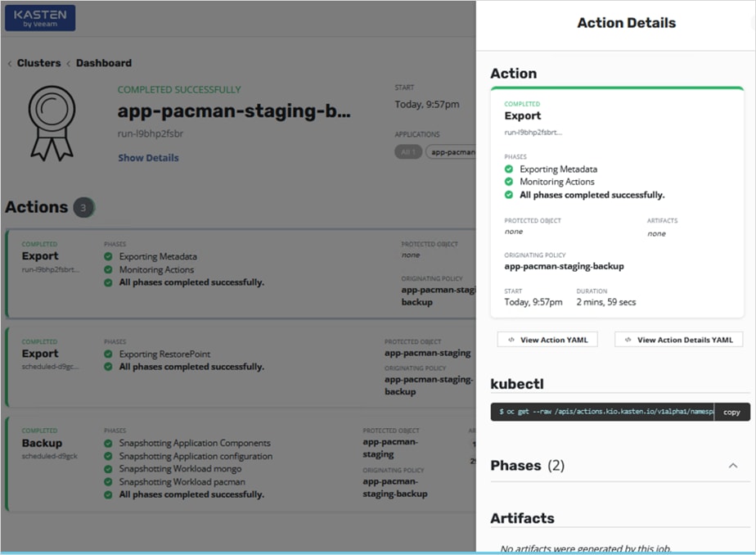Click View Action Details YAML button
756x555 pixels.
click(x=678, y=340)
